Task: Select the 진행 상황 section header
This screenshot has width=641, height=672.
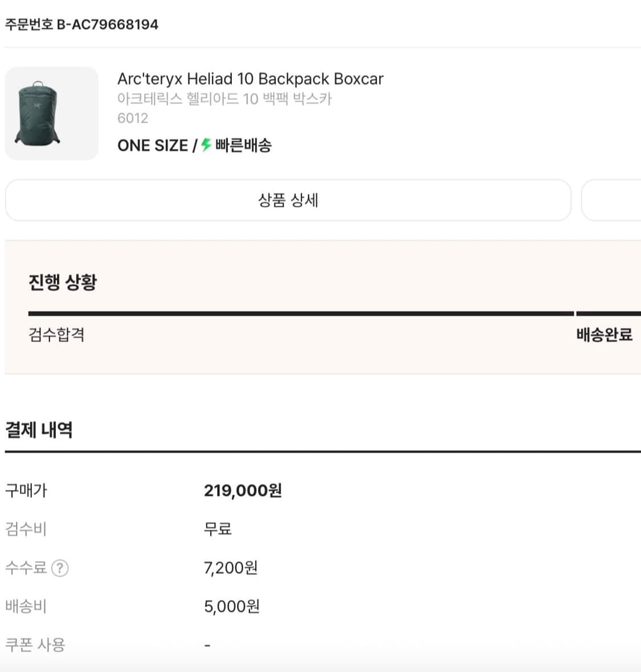Action: pos(63,281)
